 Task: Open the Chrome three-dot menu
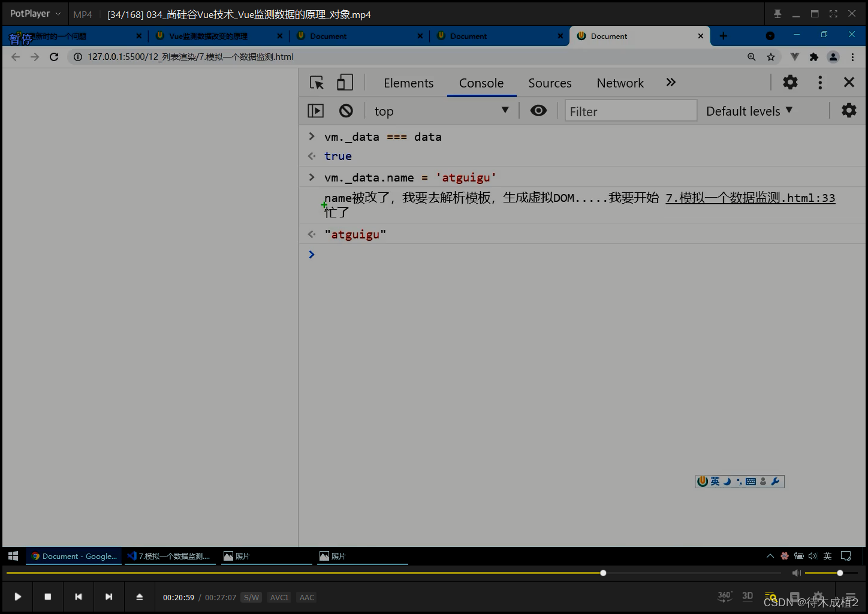click(852, 57)
